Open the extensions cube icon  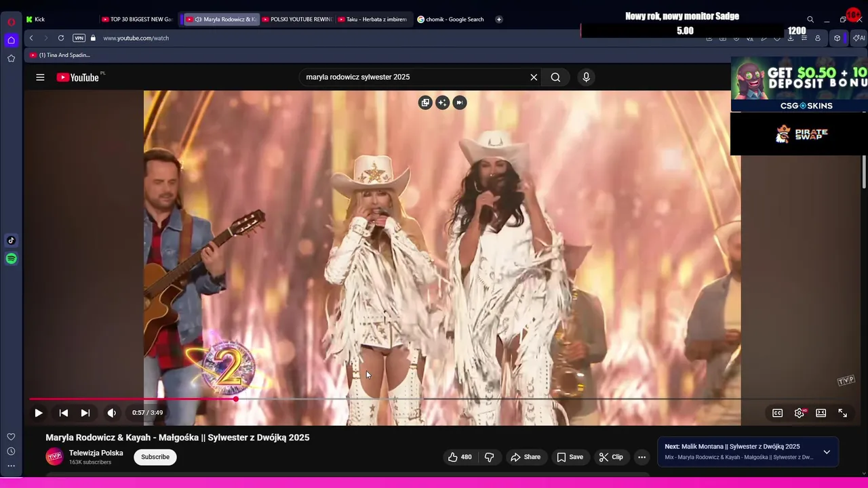point(837,38)
